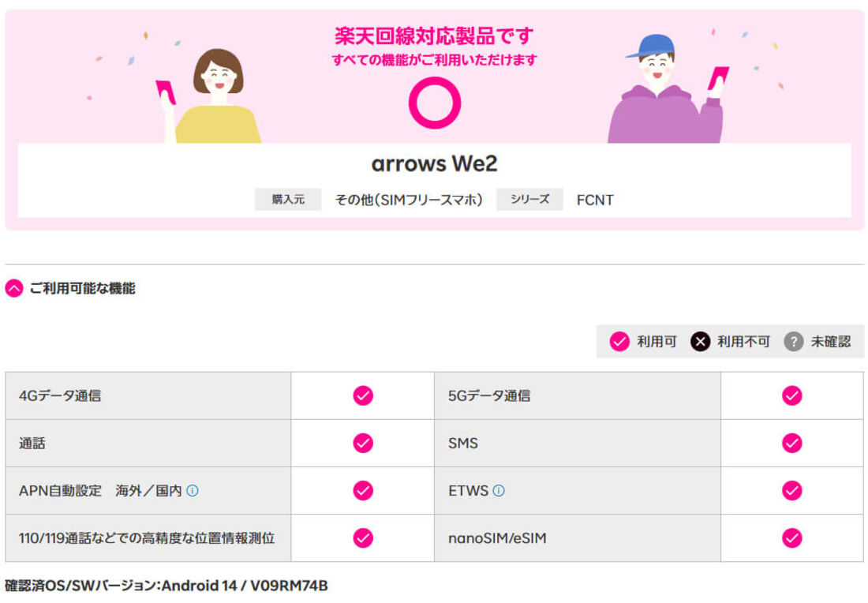
Task: Click checkmark in APN自動設定 row
Action: (363, 491)
